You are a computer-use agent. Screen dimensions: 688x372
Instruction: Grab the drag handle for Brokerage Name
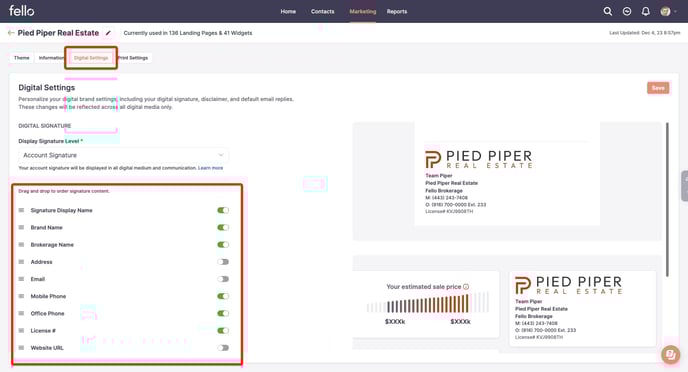pos(21,244)
